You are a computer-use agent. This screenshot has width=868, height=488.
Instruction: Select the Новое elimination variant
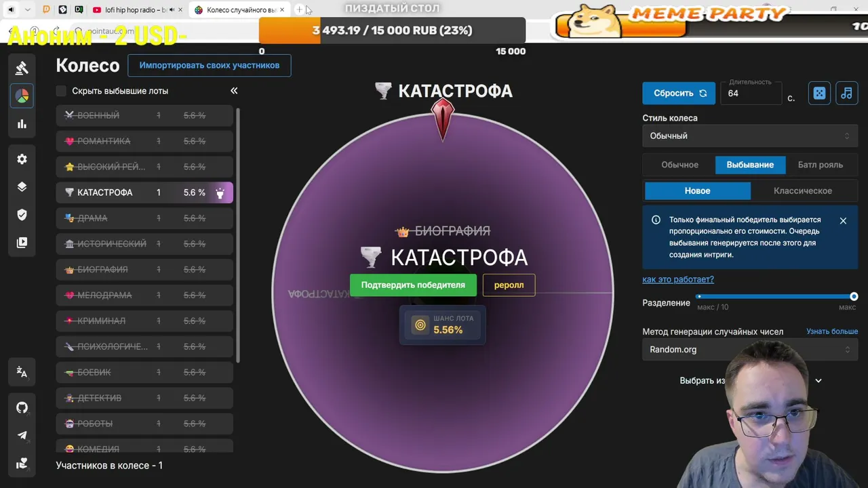[698, 191]
